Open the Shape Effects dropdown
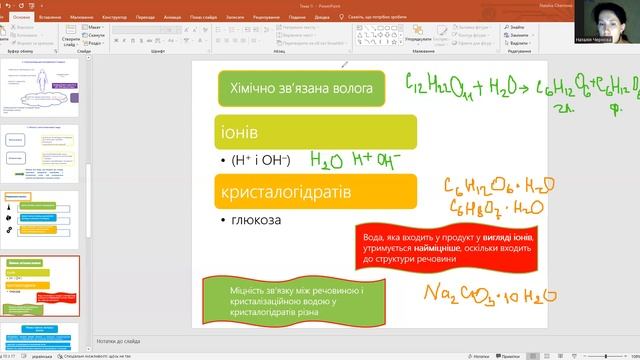This screenshot has height=360, width=640. 473,43
